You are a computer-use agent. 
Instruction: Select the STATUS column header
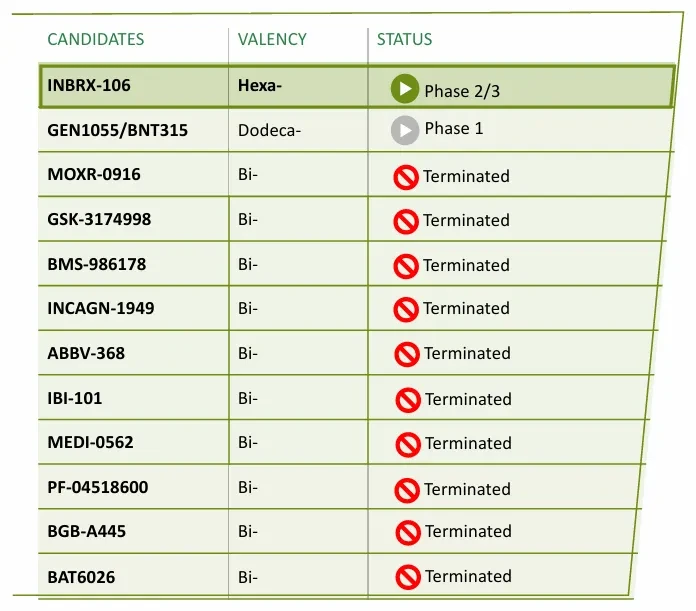click(404, 39)
